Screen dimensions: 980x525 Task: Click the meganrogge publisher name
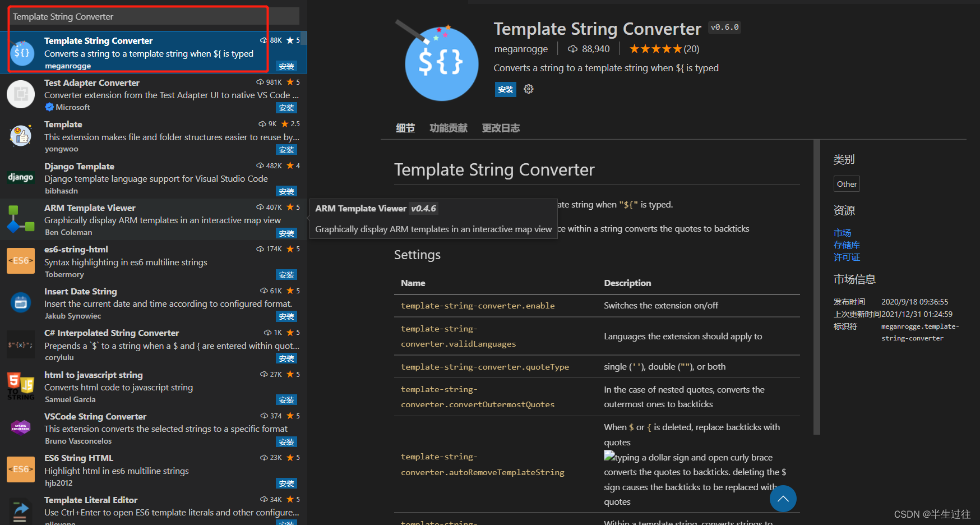[x=521, y=49]
